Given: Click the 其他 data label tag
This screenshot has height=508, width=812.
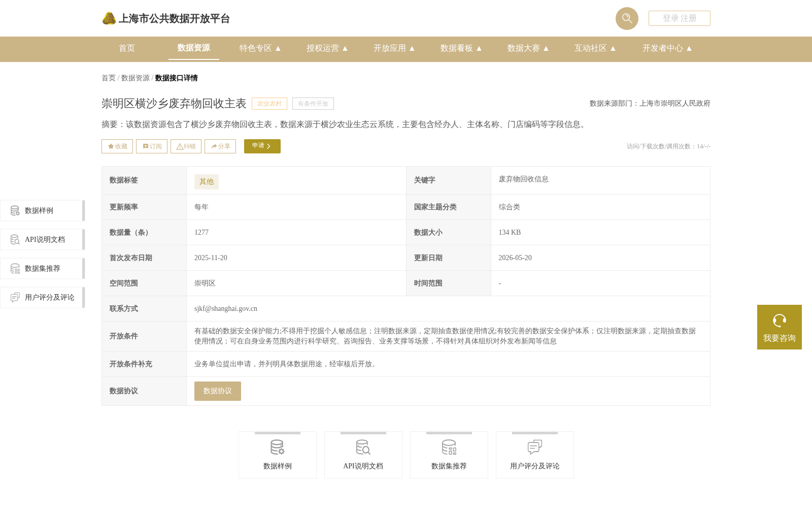Looking at the screenshot, I should (x=207, y=182).
